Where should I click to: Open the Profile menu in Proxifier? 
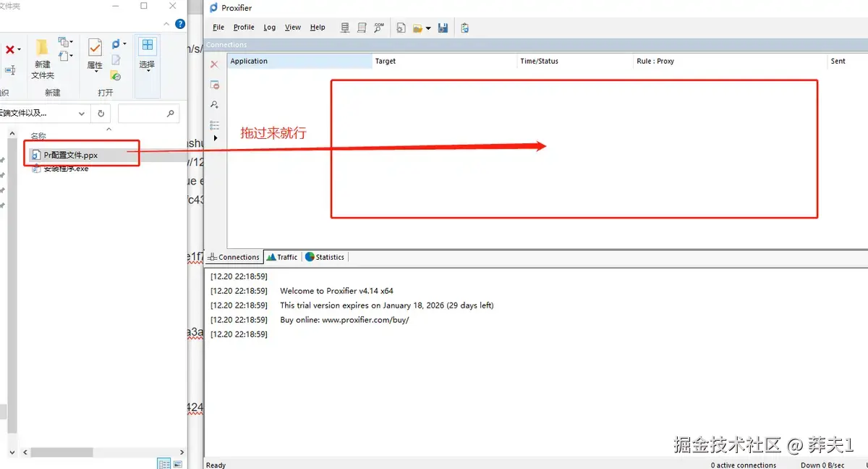[x=244, y=28]
